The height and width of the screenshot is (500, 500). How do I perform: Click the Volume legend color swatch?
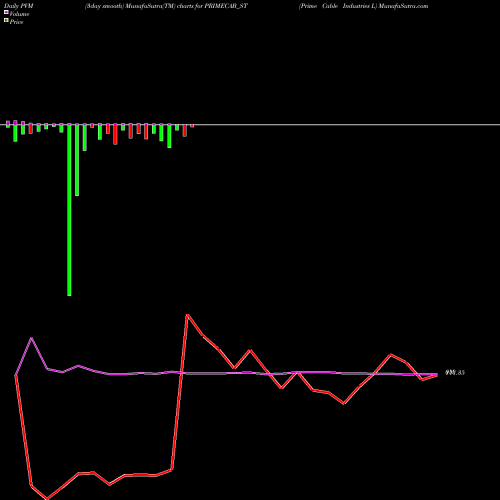(x=6, y=13)
